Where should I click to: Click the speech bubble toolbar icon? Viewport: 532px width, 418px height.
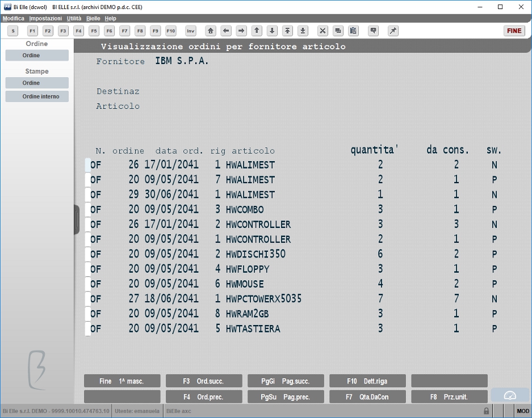coord(373,31)
